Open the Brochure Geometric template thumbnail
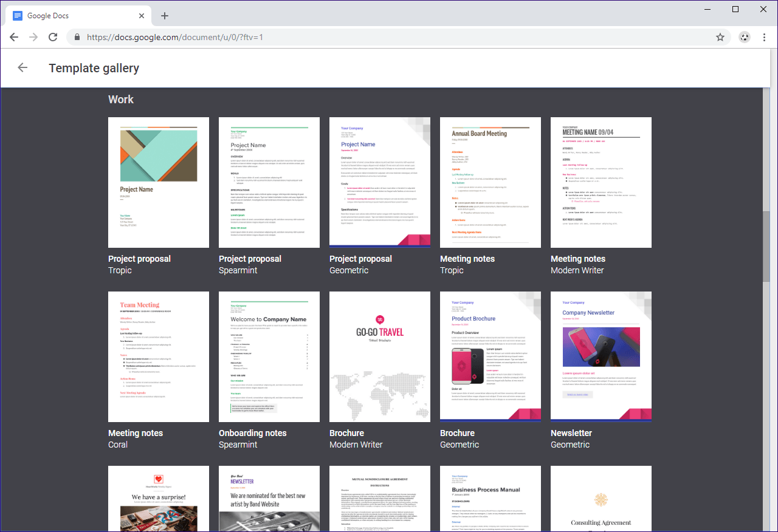This screenshot has height=532, width=778. pyautogui.click(x=491, y=356)
